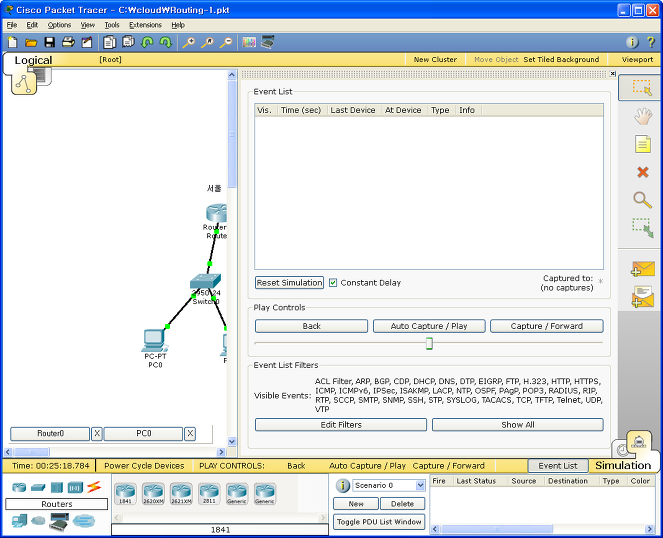Viewport: 663px width, 538px height.
Task: Click the green Redo arrow icon
Action: tap(165, 42)
